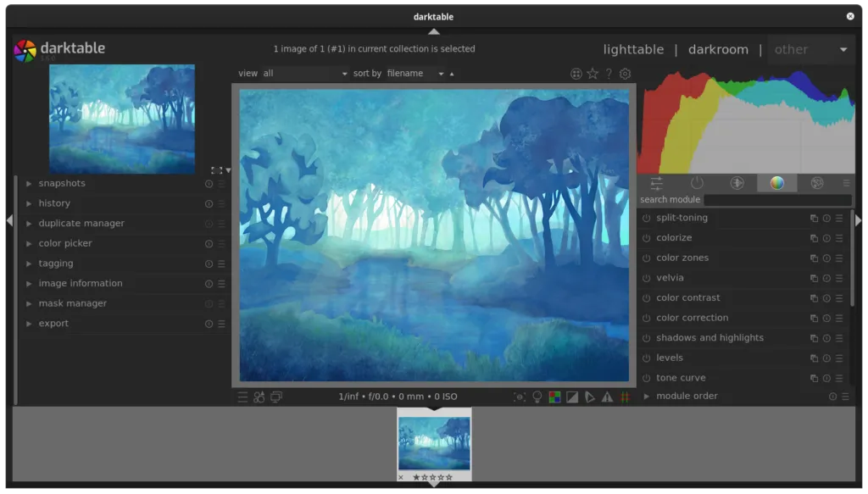This screenshot has width=868, height=494.
Task: Select the color module group tab
Action: (776, 183)
